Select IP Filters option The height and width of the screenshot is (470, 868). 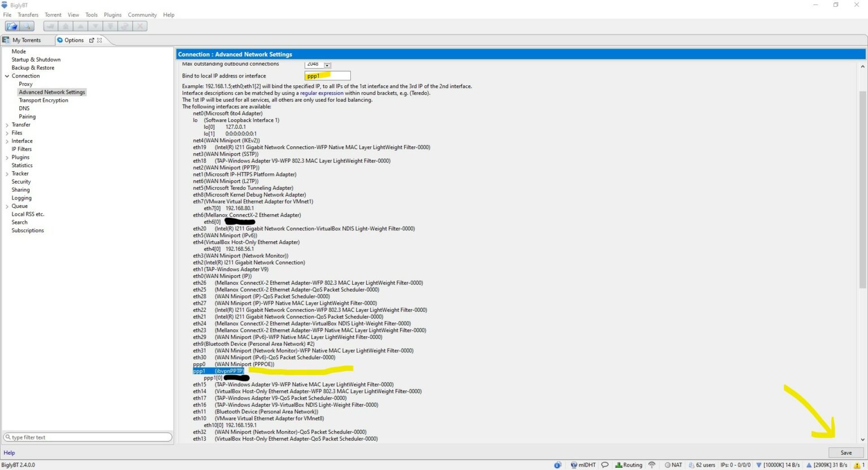coord(21,149)
